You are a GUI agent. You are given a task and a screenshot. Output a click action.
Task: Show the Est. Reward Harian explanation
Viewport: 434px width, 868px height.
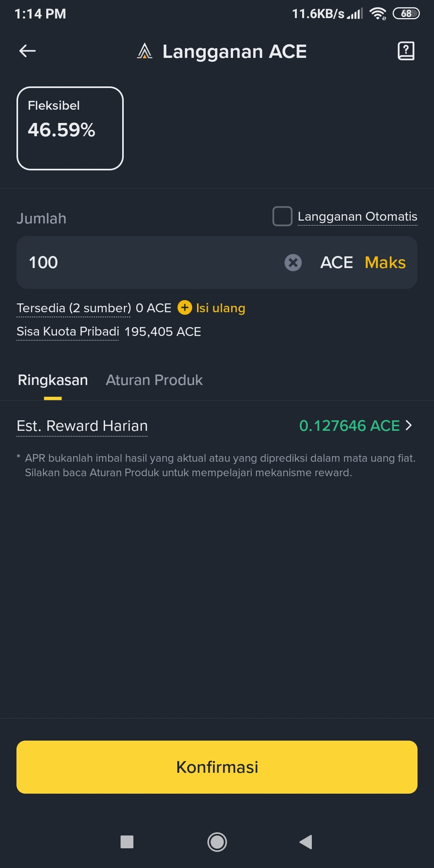click(x=82, y=426)
